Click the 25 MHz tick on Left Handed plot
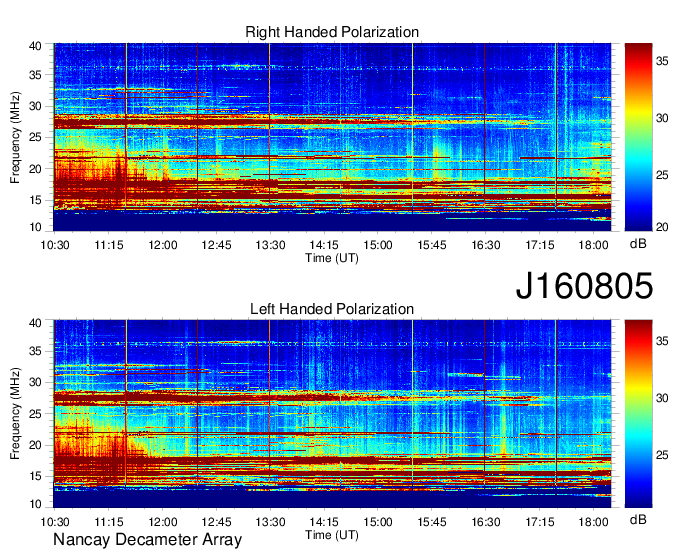Image resolution: width=680 pixels, height=552 pixels. [36, 414]
